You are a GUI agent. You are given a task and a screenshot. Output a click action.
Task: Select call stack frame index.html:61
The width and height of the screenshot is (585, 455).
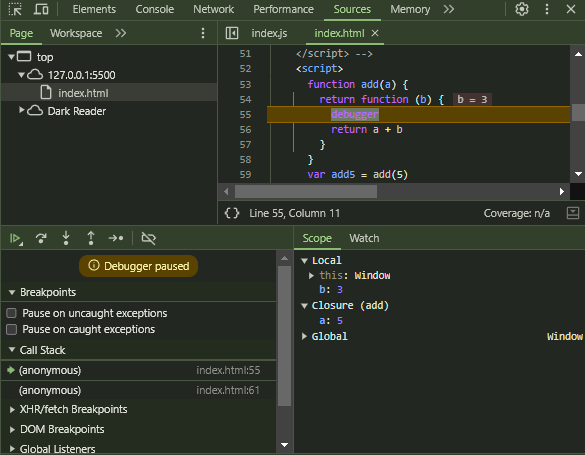pyautogui.click(x=138, y=390)
